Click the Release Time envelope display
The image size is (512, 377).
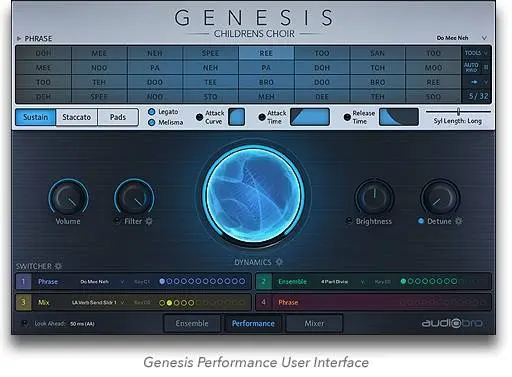(x=399, y=117)
